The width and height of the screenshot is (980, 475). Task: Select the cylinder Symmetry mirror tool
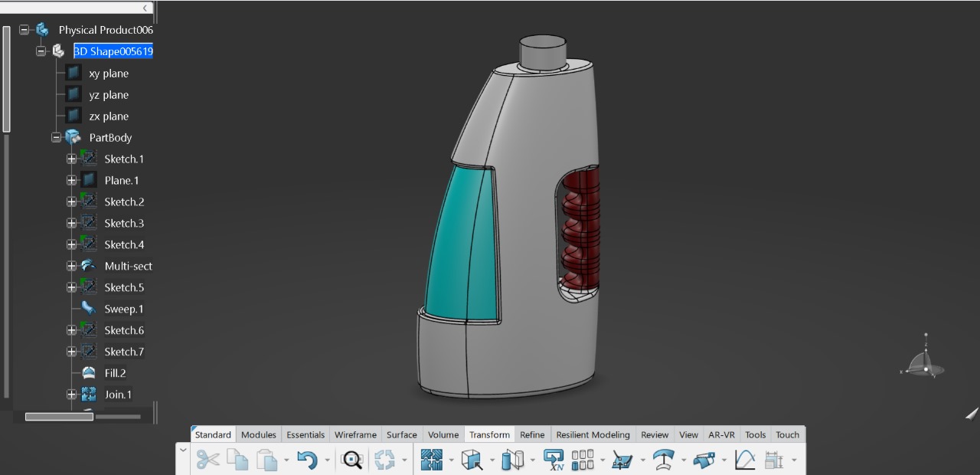click(511, 459)
